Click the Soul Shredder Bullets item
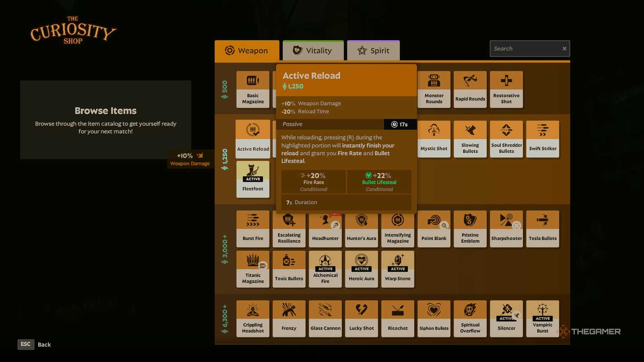Viewport: 644px width, 362px height. pyautogui.click(x=506, y=139)
